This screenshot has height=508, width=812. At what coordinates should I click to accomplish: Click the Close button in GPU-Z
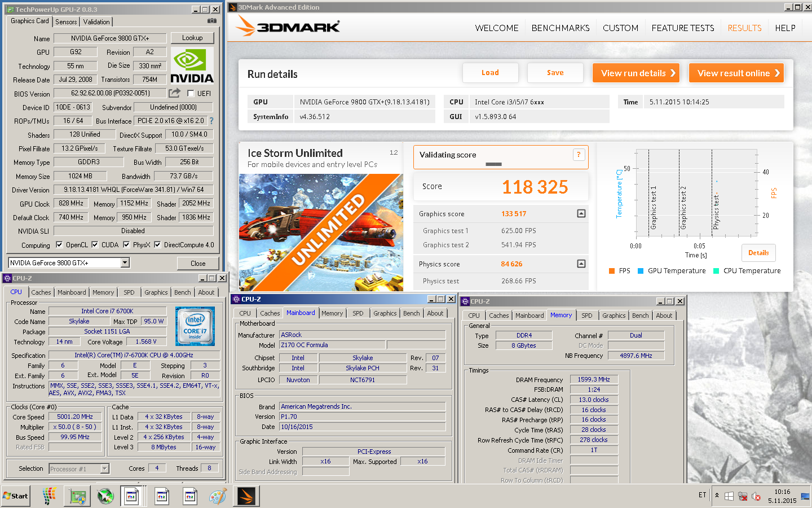point(198,263)
